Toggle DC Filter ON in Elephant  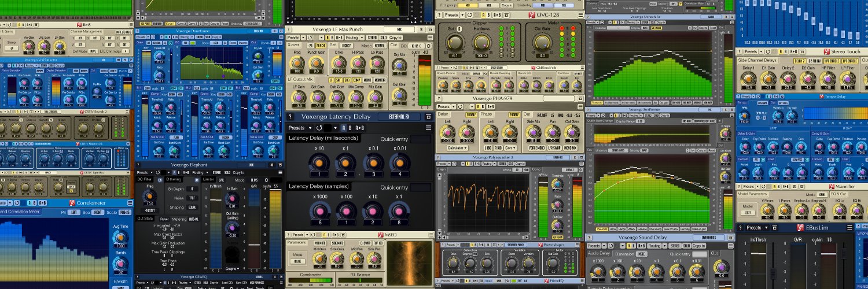tap(160, 180)
